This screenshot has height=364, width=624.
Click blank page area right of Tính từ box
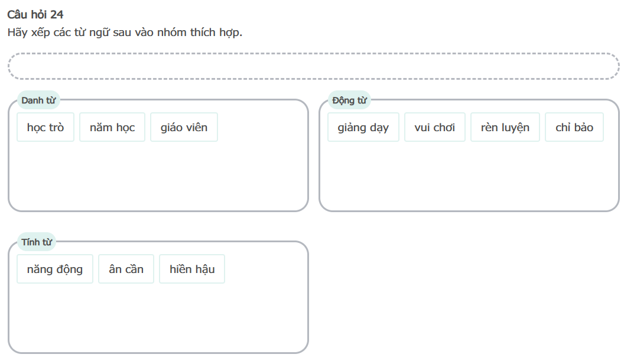pyautogui.click(x=467, y=295)
